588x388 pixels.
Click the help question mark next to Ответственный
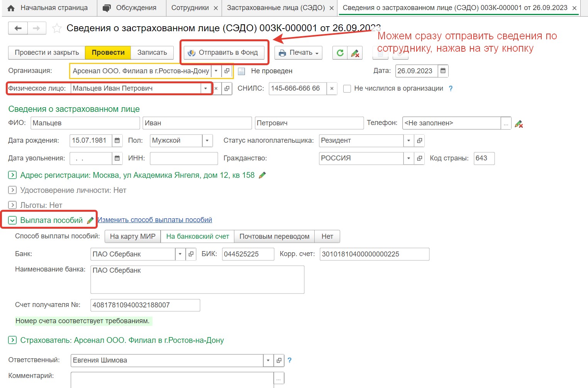point(290,360)
